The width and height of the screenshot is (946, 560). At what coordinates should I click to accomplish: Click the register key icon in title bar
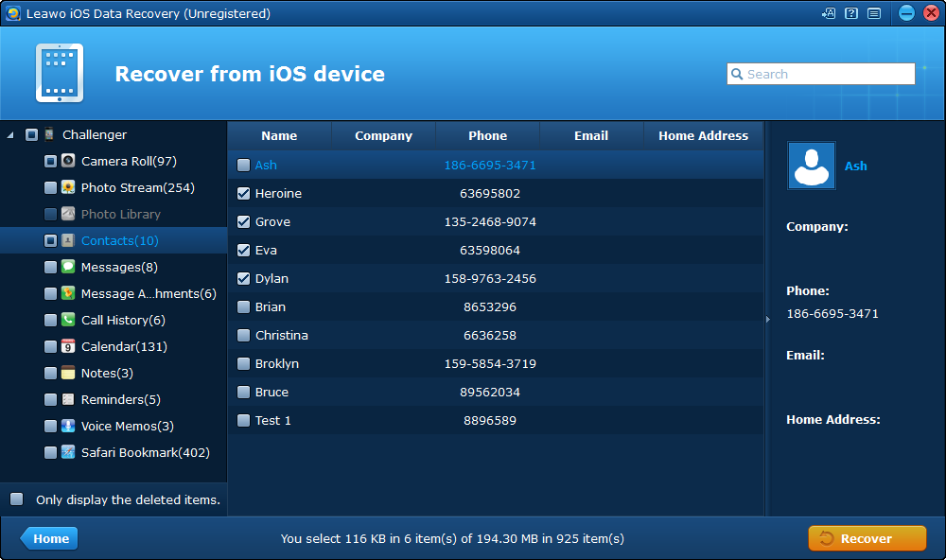(x=829, y=13)
